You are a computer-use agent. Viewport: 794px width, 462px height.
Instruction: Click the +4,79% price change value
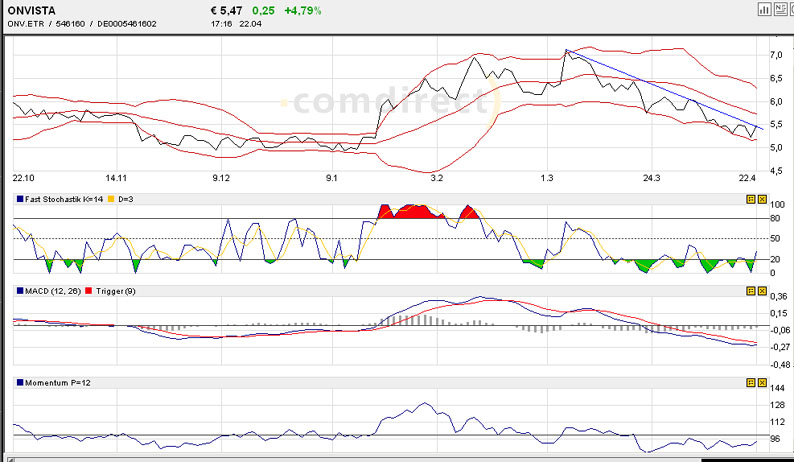301,9
